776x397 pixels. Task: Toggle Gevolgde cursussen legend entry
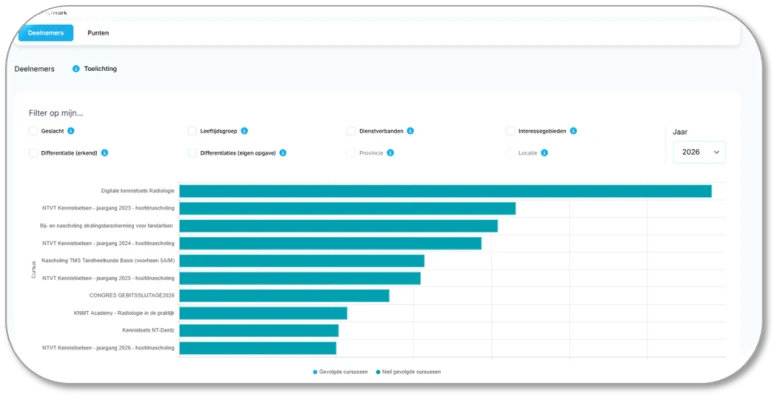pos(340,372)
